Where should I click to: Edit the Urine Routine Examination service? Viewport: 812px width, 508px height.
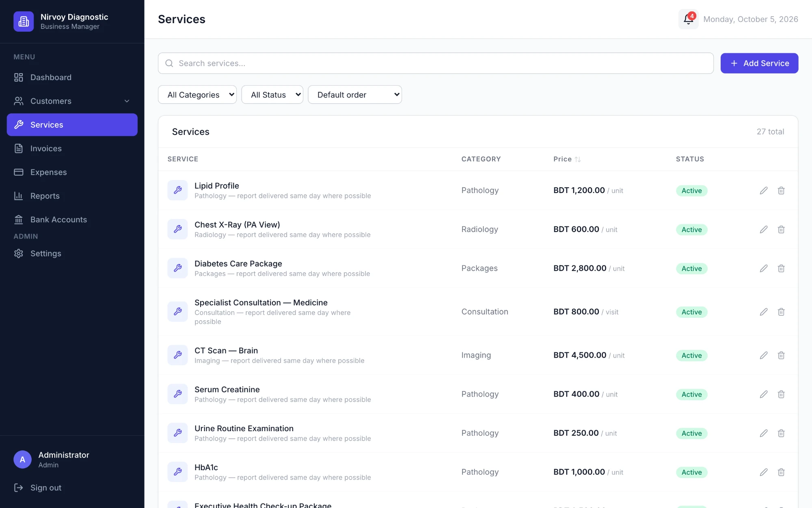point(764,434)
